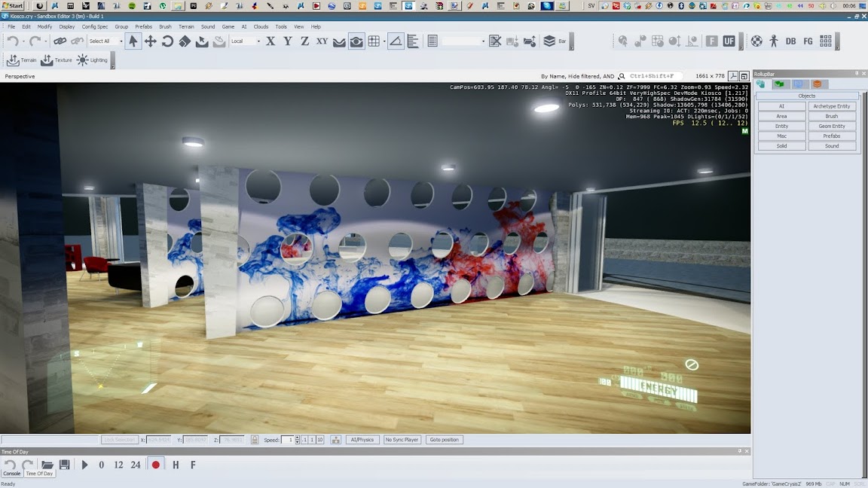The width and height of the screenshot is (868, 488).
Task: Click the Prefabs object button
Action: [x=832, y=136]
